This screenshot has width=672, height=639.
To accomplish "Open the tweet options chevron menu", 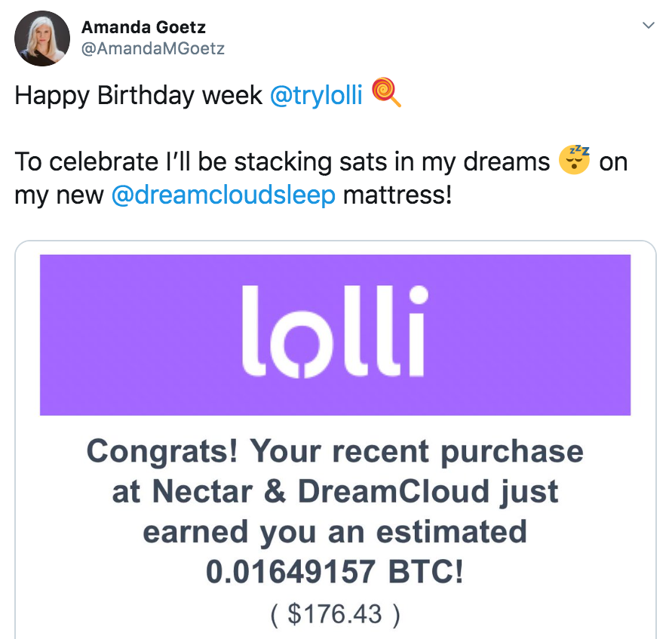I will point(648,26).
